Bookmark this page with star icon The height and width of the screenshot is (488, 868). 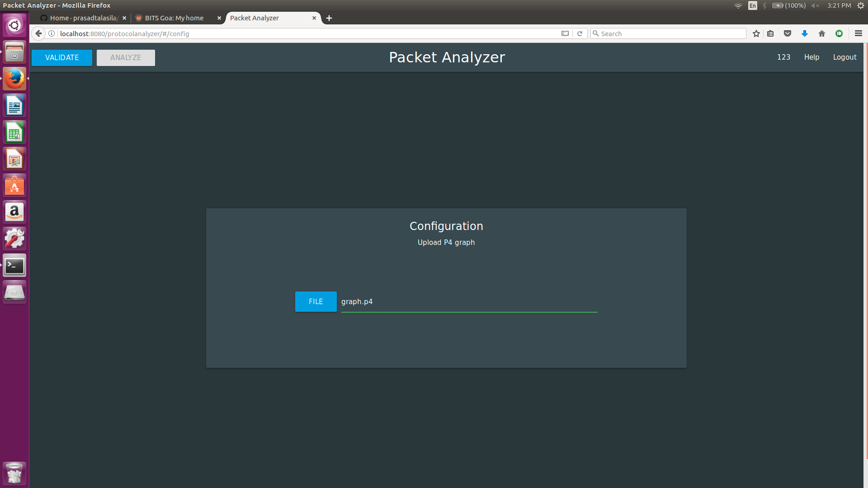click(x=756, y=33)
